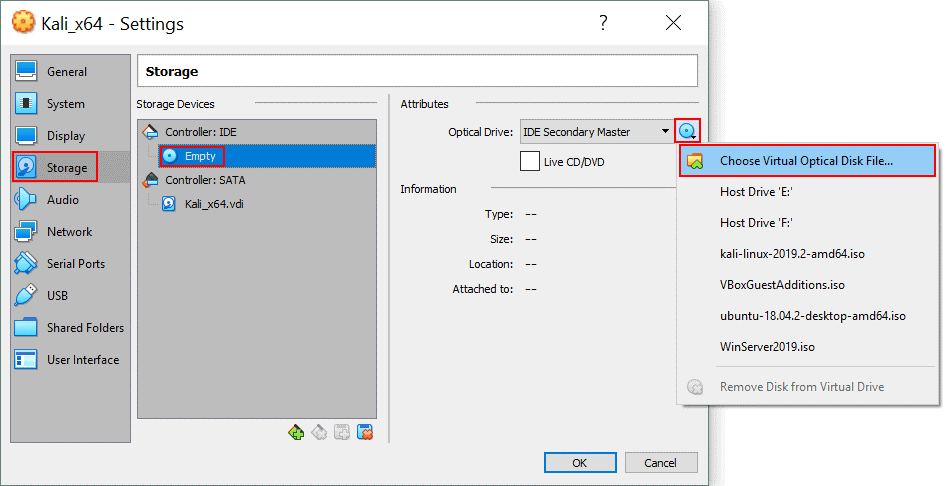This screenshot has height=486, width=947.
Task: Select Controller: IDE in storage tree
Action: (x=257, y=132)
